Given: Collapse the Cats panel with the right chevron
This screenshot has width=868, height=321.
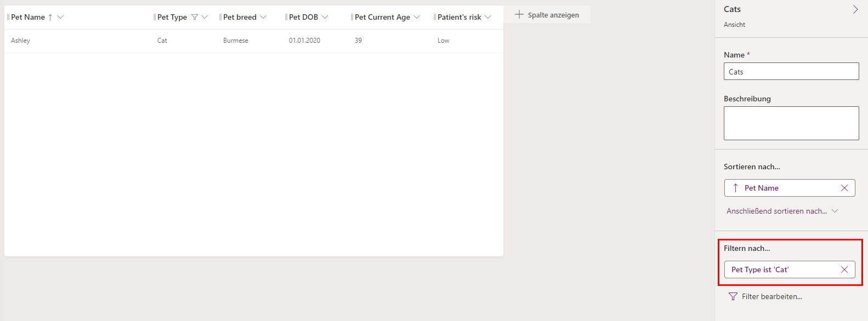Looking at the screenshot, I should [x=855, y=9].
